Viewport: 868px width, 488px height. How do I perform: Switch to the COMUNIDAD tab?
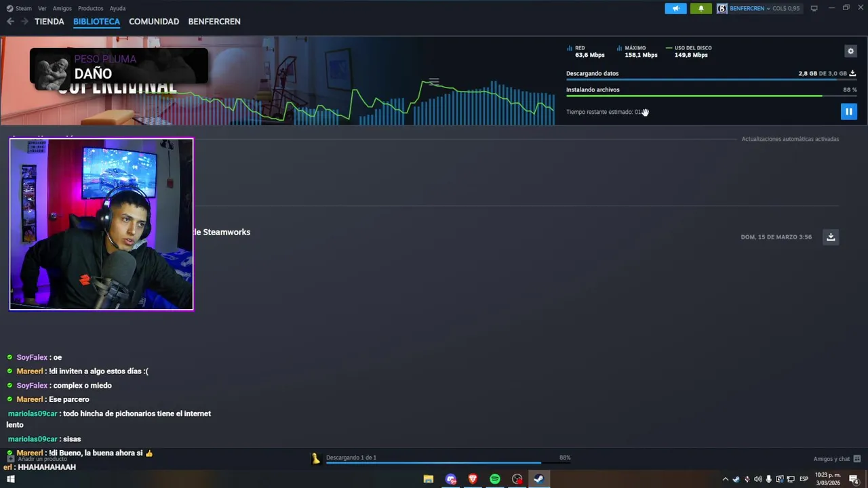tap(154, 22)
